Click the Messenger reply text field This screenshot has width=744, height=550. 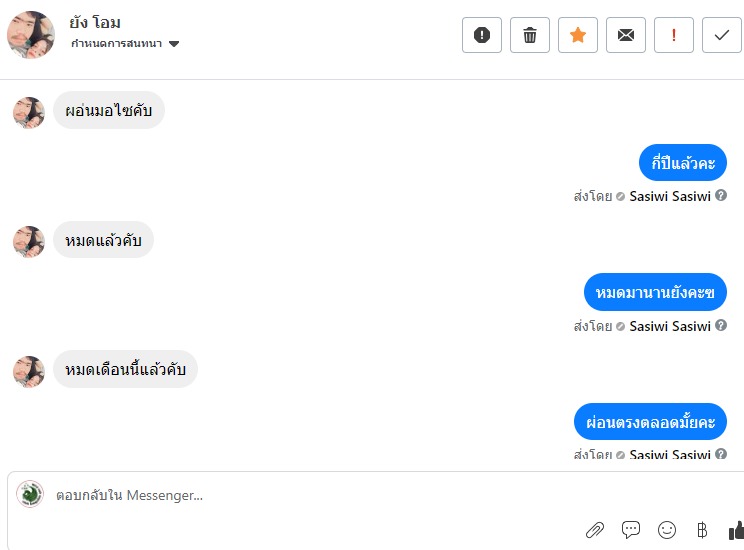300,495
